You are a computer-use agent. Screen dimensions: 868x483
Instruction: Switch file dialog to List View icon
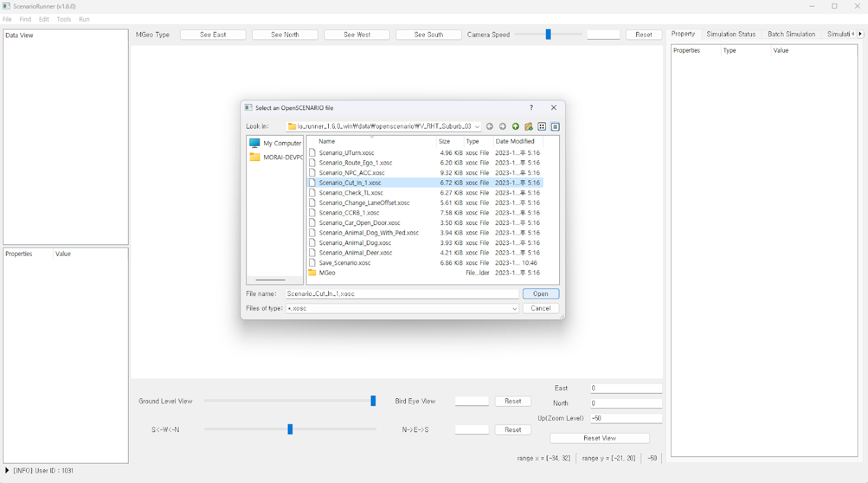541,126
